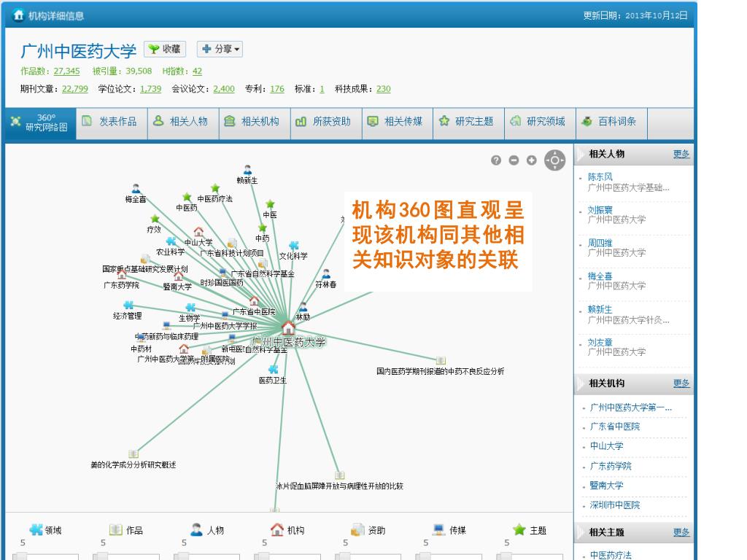747x560 pixels.
Task: Click the 机构 legend house icon
Action: click(276, 529)
